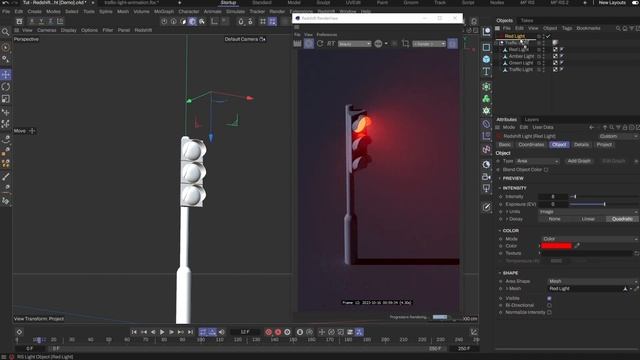Click the crop region icon in RenderView
Image resolution: width=640 pixels, height=360 pixels.
[x=405, y=44]
